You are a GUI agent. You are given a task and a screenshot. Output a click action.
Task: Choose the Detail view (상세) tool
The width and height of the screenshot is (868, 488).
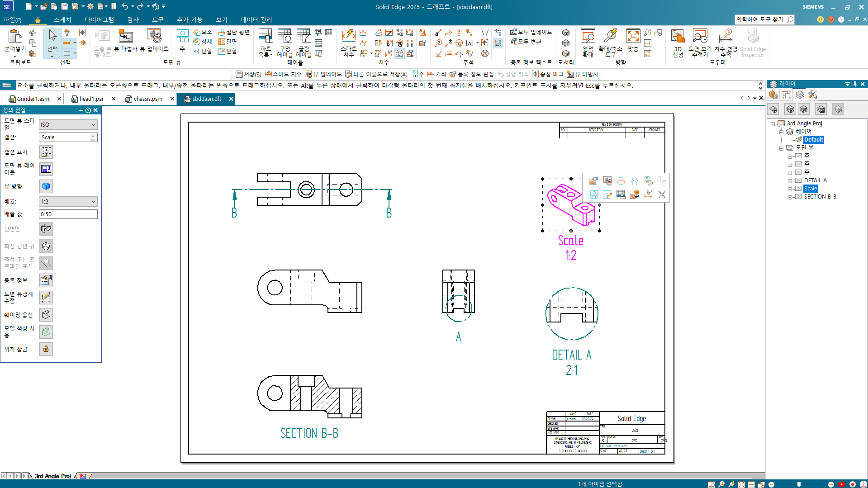click(x=203, y=42)
